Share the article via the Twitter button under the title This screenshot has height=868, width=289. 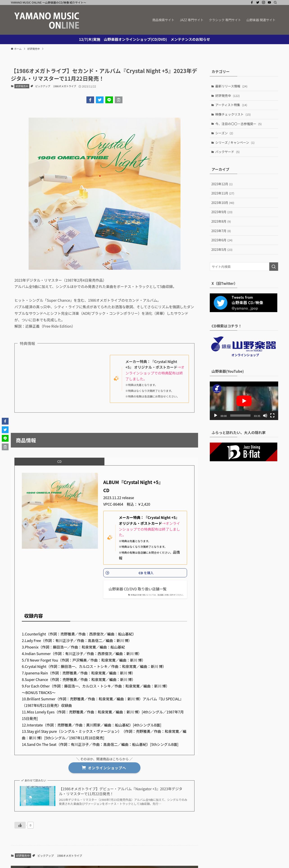click(x=99, y=100)
